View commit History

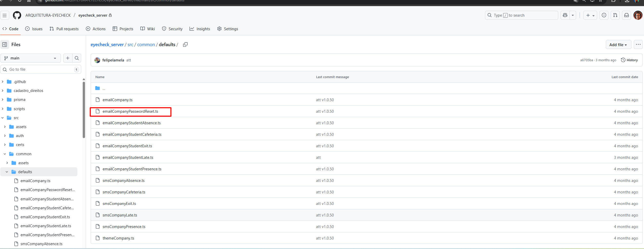[629, 60]
